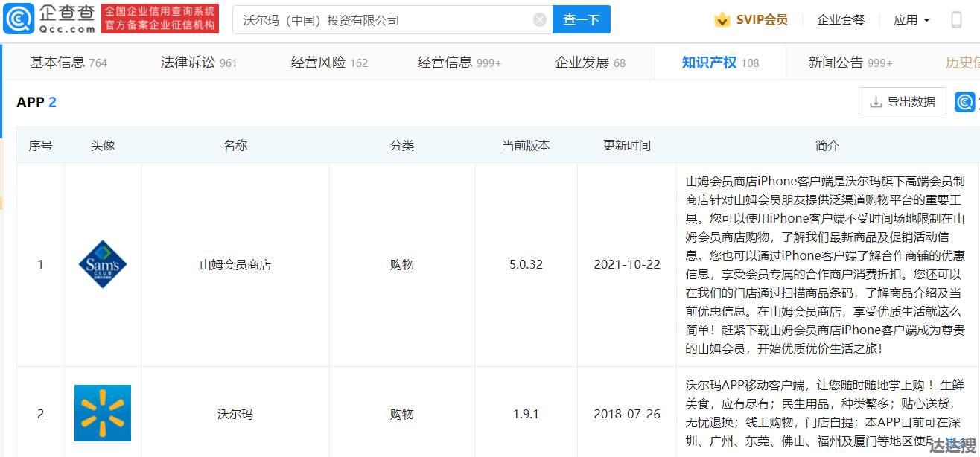Click update date 2018-07-26
The height and width of the screenshot is (457, 980).
pos(627,413)
